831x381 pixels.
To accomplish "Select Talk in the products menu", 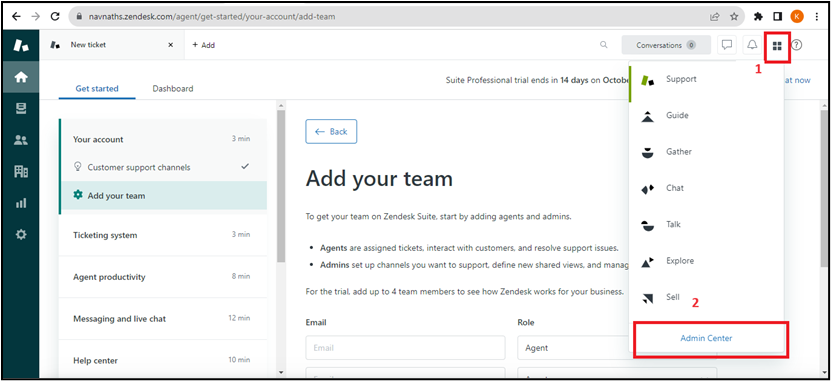I will tap(705, 225).
